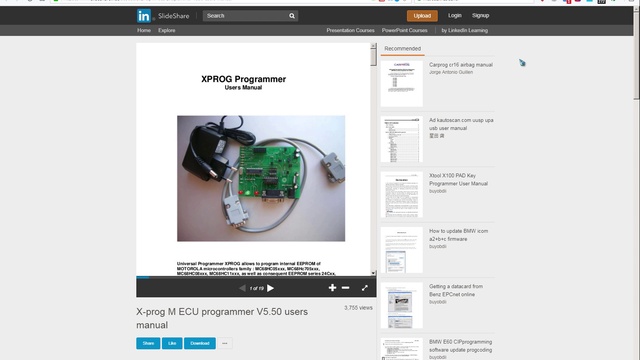The width and height of the screenshot is (640, 360).
Task: Click the search magnifier icon
Action: click(x=292, y=16)
